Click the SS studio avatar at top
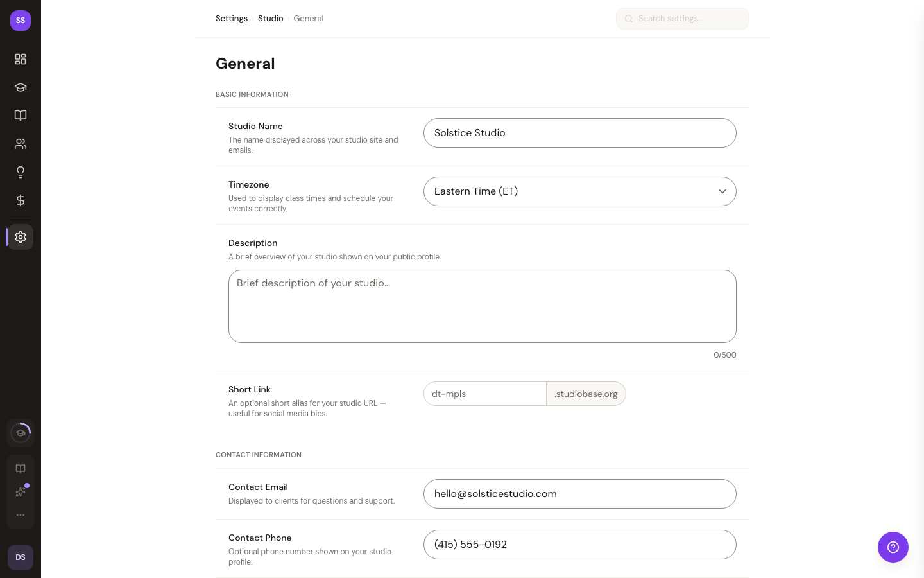The height and width of the screenshot is (578, 924). point(21,21)
